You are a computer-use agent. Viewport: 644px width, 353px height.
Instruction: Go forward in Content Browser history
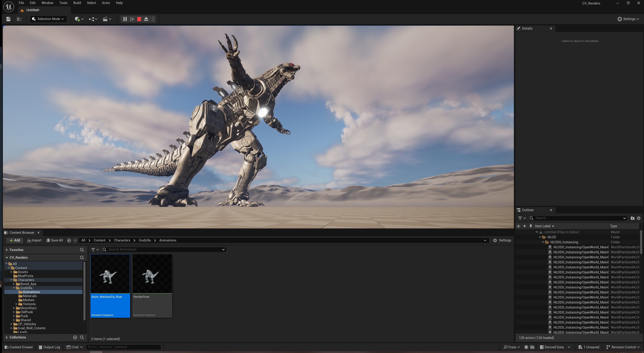(x=75, y=240)
